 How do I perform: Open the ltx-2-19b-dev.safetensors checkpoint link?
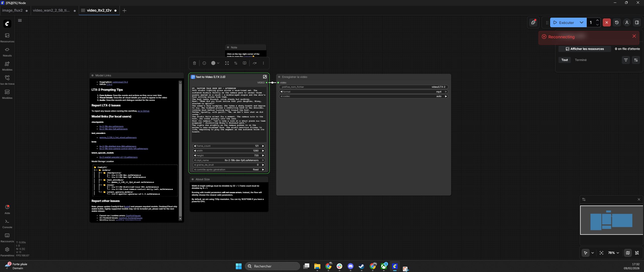coord(111,126)
